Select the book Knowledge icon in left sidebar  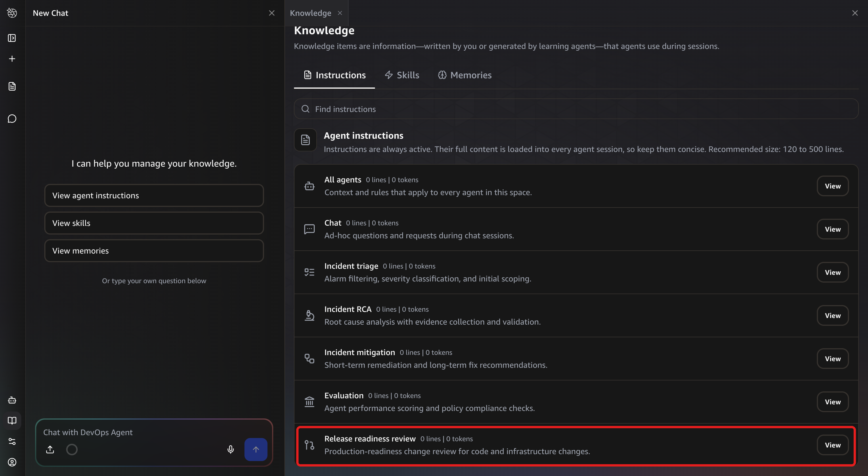tap(12, 421)
